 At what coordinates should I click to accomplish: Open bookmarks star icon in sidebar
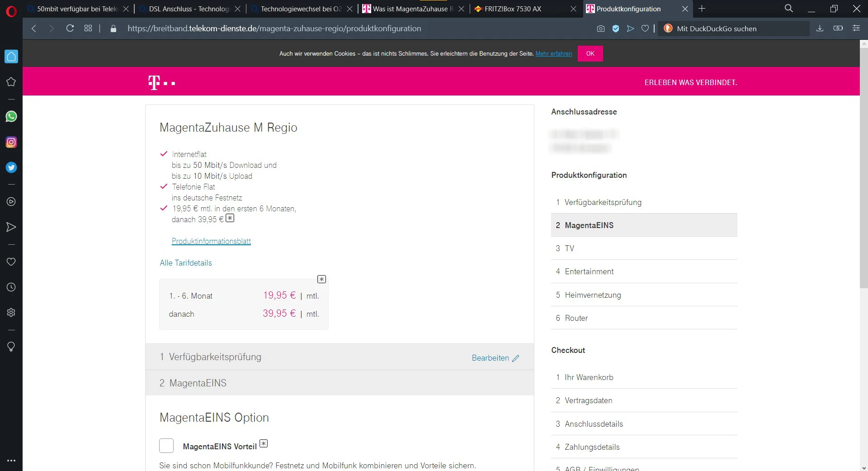click(x=11, y=82)
